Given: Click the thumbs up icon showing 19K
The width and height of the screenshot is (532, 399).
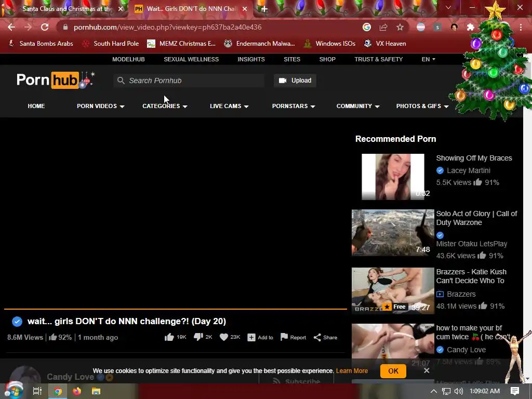Looking at the screenshot, I should click(169, 337).
